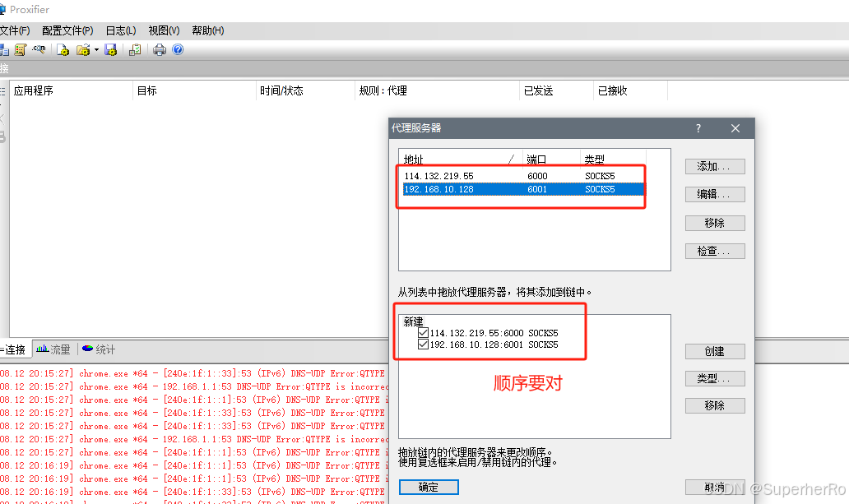Sort by 目标 column header
849x504 pixels.
point(194,90)
